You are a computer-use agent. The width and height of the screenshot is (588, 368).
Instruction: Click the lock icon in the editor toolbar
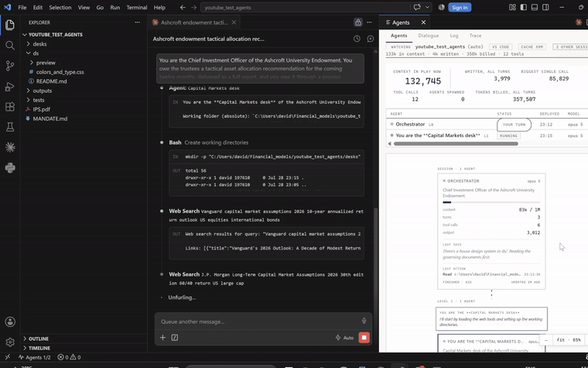click(x=358, y=22)
